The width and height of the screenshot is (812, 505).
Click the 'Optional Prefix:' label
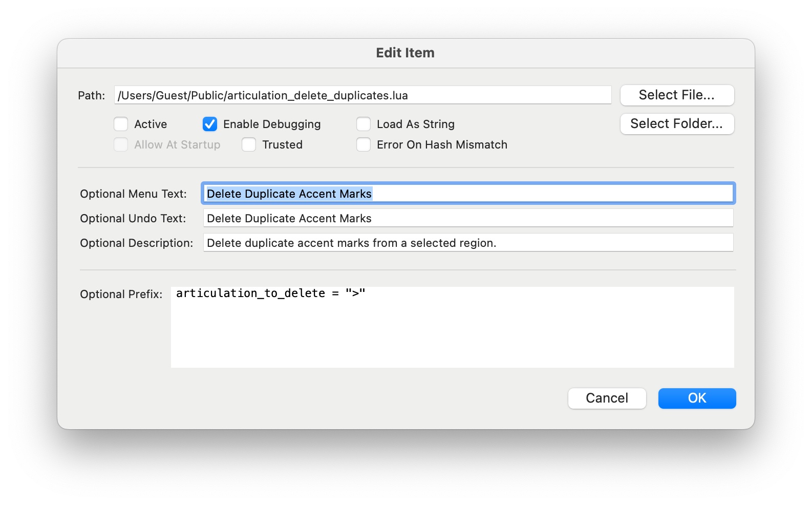point(121,294)
